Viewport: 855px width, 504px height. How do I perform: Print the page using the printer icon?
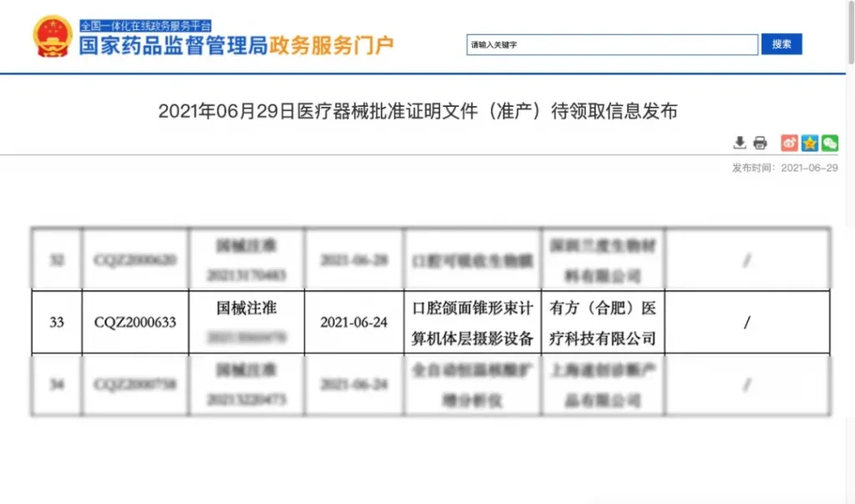click(760, 143)
